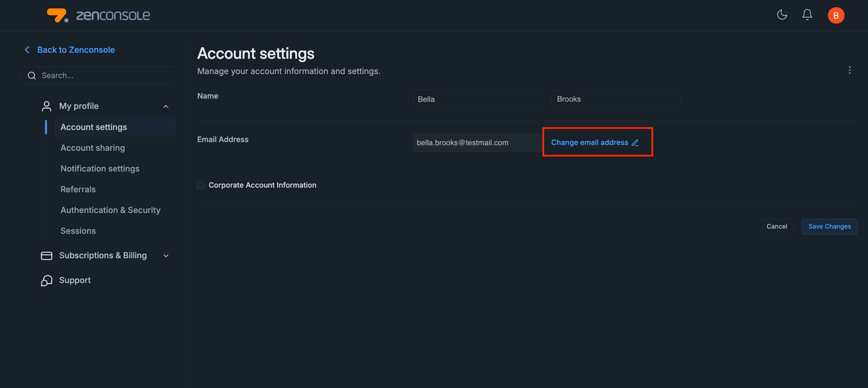Click last name field Brooks

click(x=616, y=99)
